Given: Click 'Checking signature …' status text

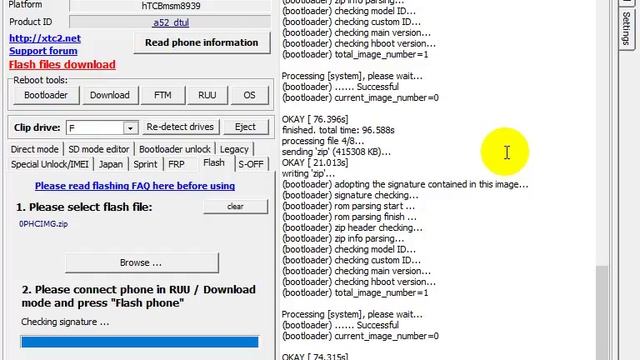Looking at the screenshot, I should tap(65, 322).
